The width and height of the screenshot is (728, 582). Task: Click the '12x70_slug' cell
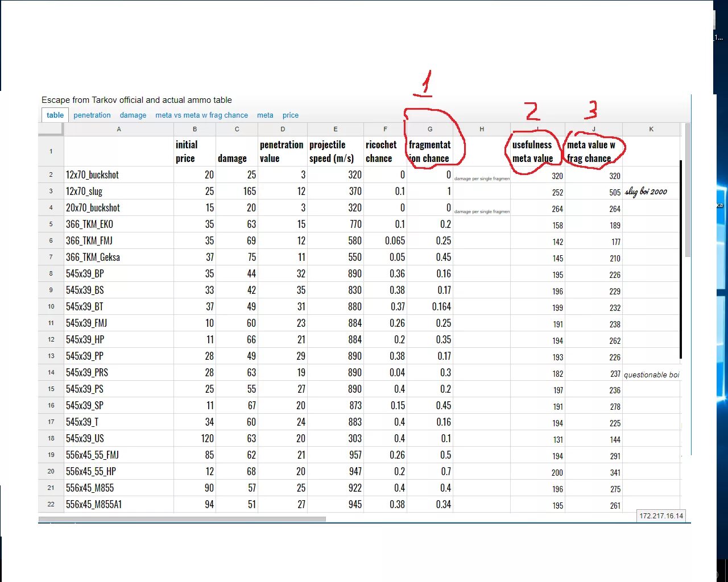click(x=119, y=191)
